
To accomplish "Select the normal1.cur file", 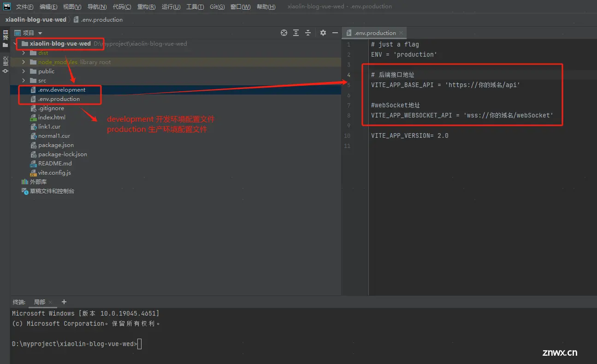I will pyautogui.click(x=54, y=136).
